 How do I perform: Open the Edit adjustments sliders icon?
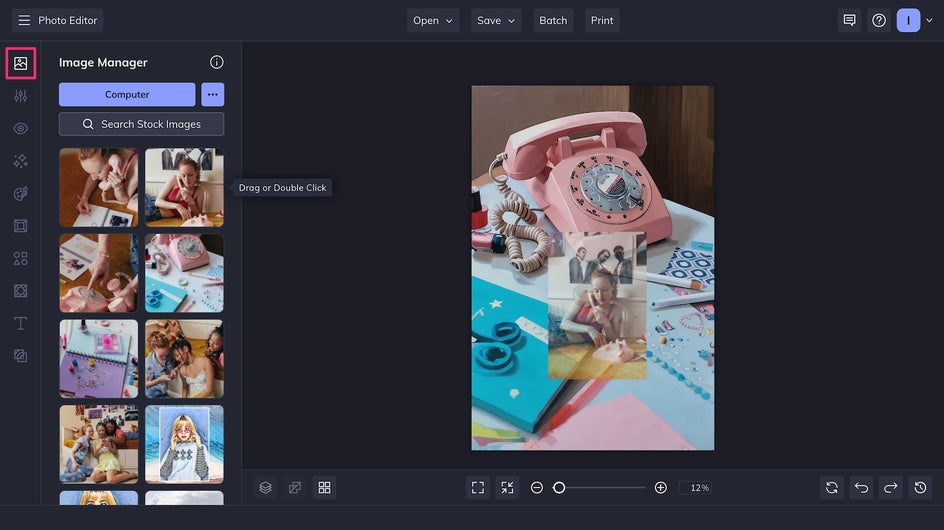tap(20, 96)
